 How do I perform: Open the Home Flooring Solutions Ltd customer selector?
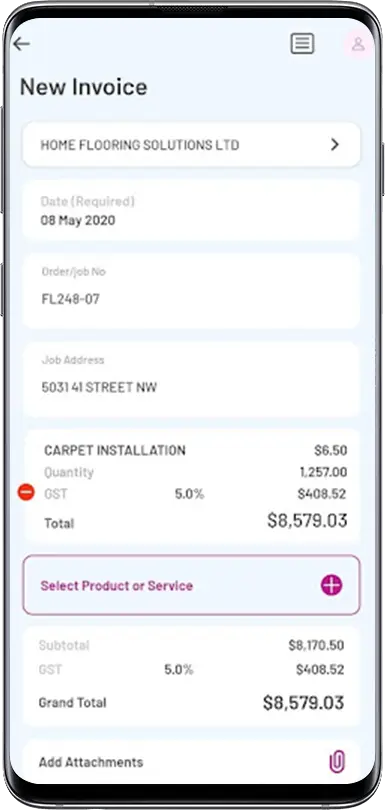click(x=191, y=145)
